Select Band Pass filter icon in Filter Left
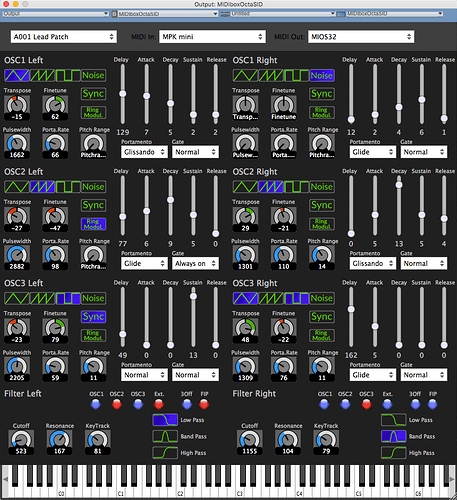This screenshot has height=500, width=457. point(165,436)
